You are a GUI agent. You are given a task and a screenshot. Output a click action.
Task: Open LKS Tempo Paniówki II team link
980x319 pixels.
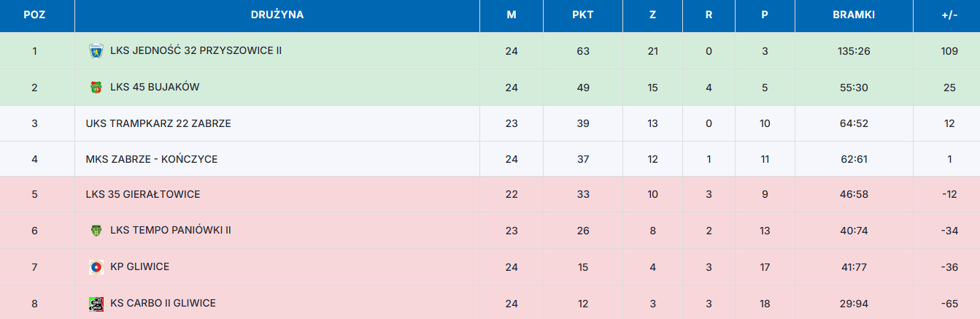pos(171,230)
